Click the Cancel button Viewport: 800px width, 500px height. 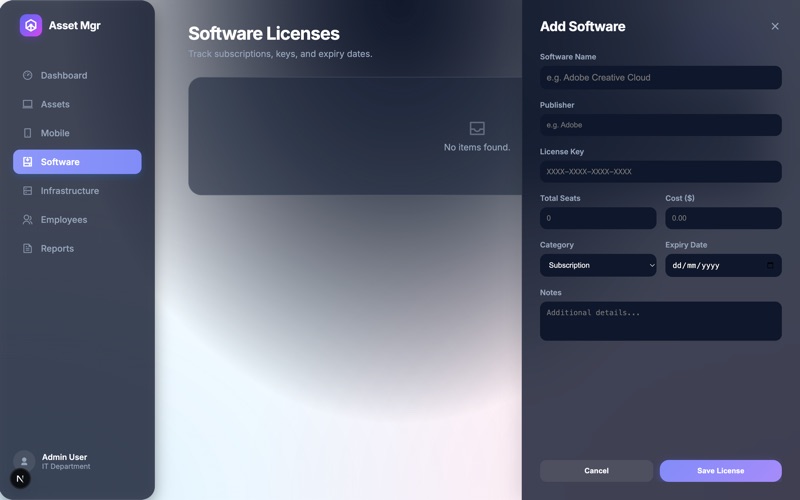click(x=596, y=470)
